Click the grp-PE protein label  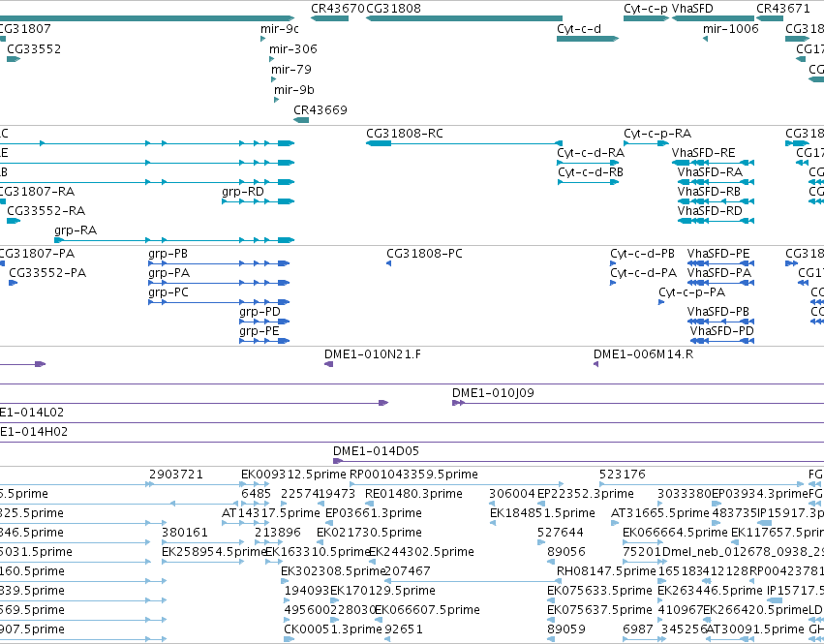click(x=259, y=332)
